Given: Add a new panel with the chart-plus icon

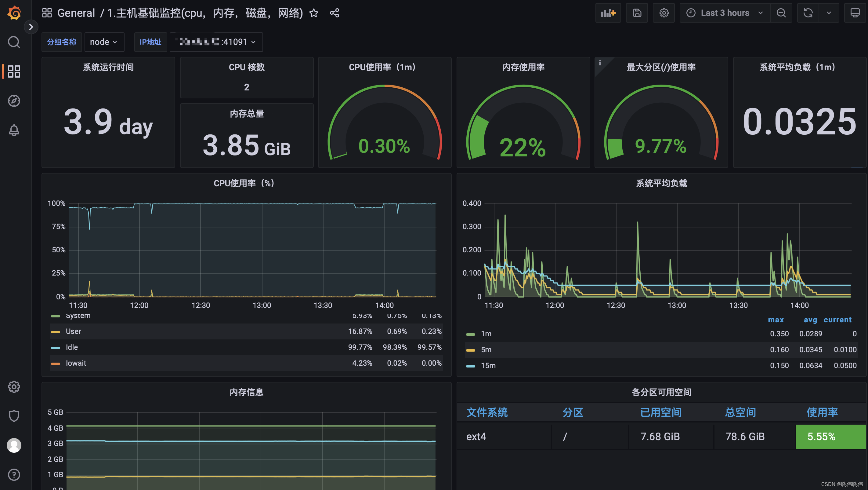Looking at the screenshot, I should (x=608, y=13).
